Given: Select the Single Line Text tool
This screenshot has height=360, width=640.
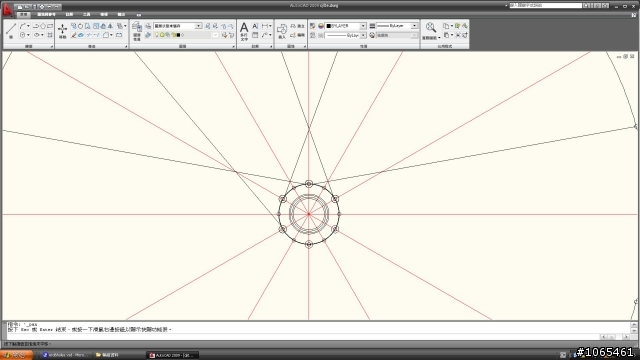Looking at the screenshot, I should click(x=255, y=26).
